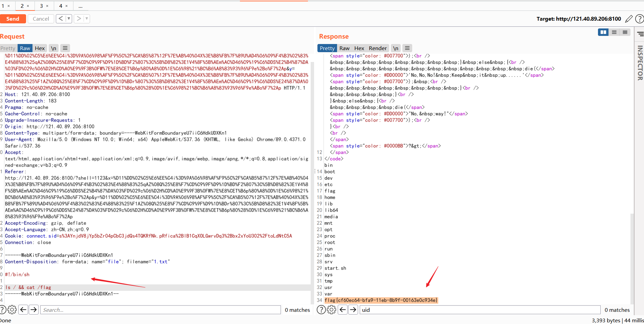Switch to Repeater tab 1
The height and width of the screenshot is (324, 644).
pyautogui.click(x=3, y=6)
